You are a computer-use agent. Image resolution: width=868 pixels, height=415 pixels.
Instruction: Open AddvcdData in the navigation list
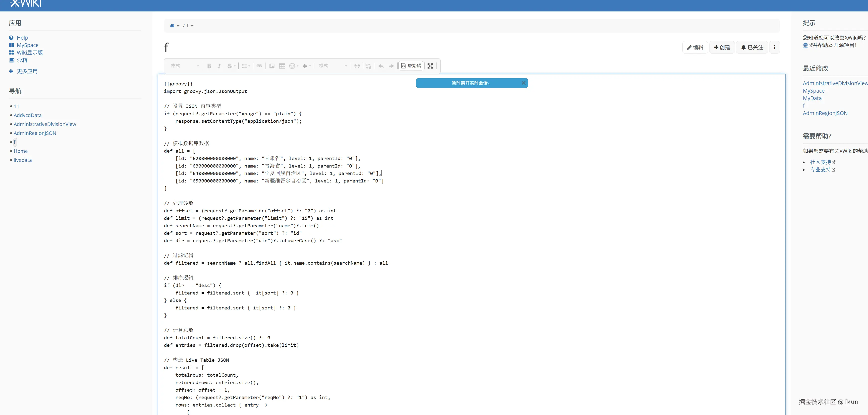click(x=28, y=115)
